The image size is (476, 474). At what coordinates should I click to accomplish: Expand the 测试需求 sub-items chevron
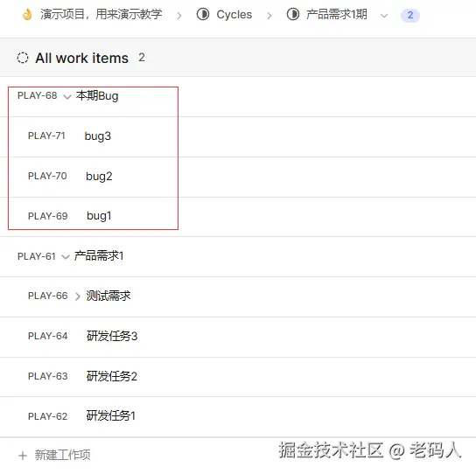click(x=77, y=296)
